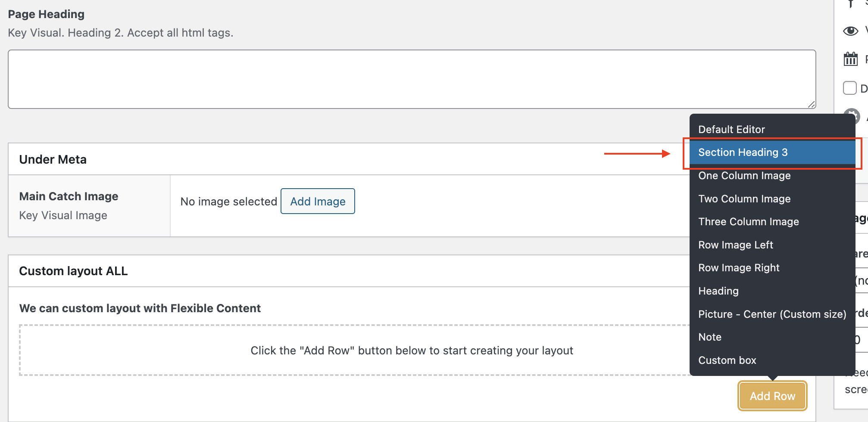868x422 pixels.
Task: Pick One Column Image layout
Action: 744,176
